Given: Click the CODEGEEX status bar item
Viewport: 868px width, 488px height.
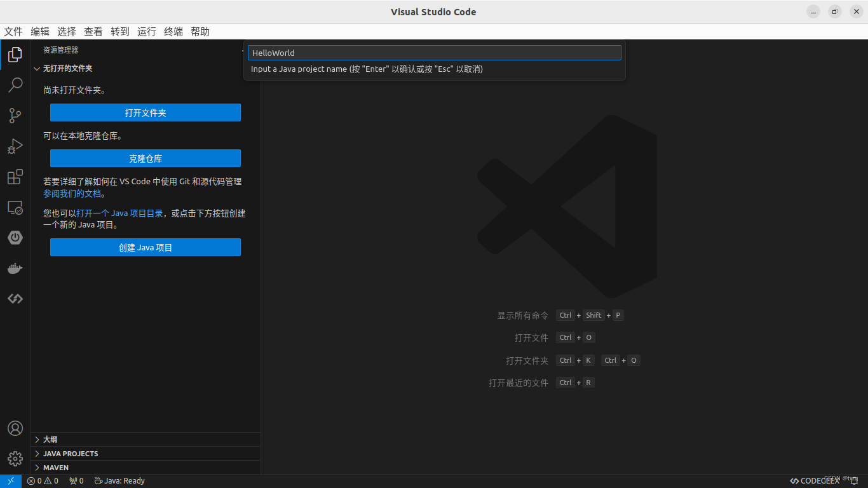Looking at the screenshot, I should (815, 481).
